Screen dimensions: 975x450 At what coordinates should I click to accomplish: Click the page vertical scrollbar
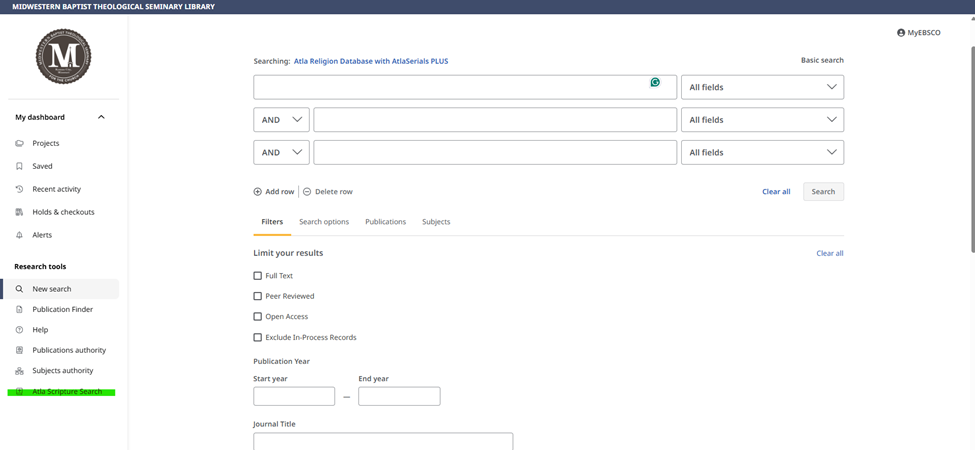point(971,148)
